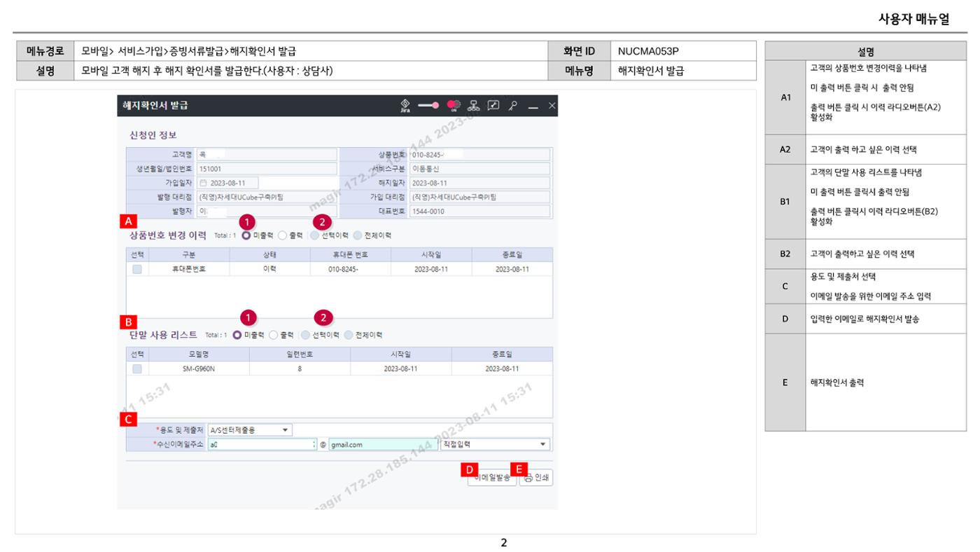The width and height of the screenshot is (980, 552).
Task: Close the 해지확인서 발급 window
Action: click(x=552, y=105)
